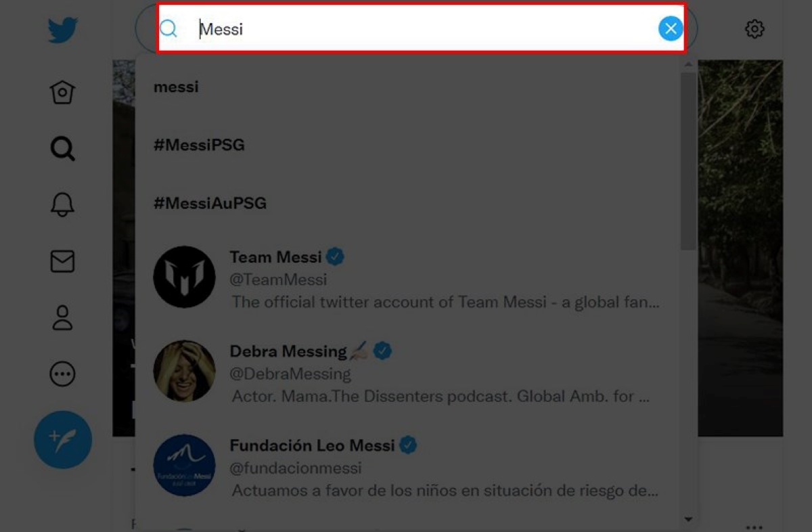The width and height of the screenshot is (812, 532).
Task: Open search settings gear icon
Action: pyautogui.click(x=754, y=29)
